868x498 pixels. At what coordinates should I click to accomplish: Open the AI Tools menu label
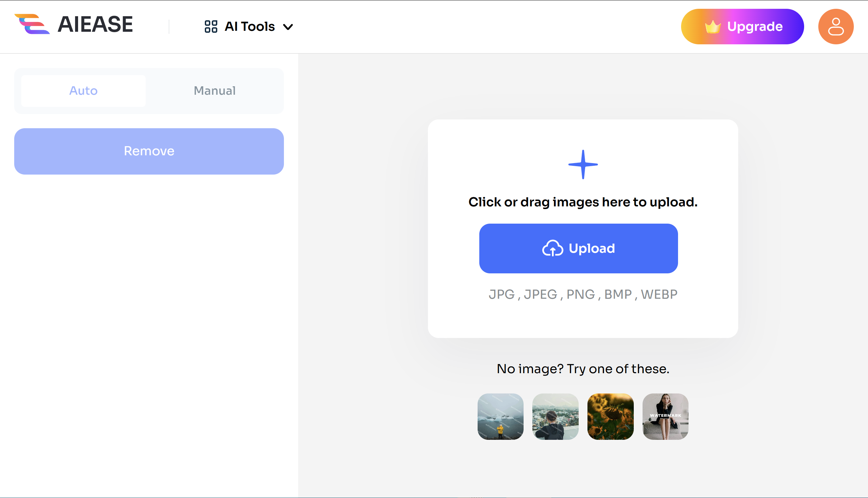[x=249, y=26]
